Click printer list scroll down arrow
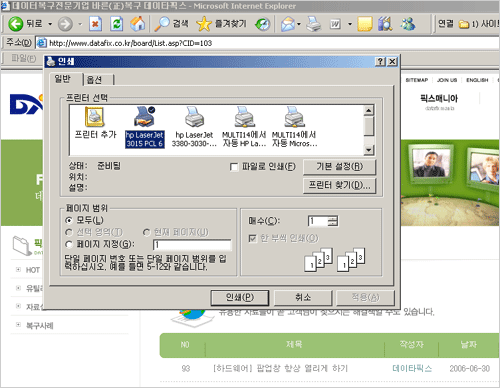The height and width of the screenshot is (388, 500). [x=368, y=150]
